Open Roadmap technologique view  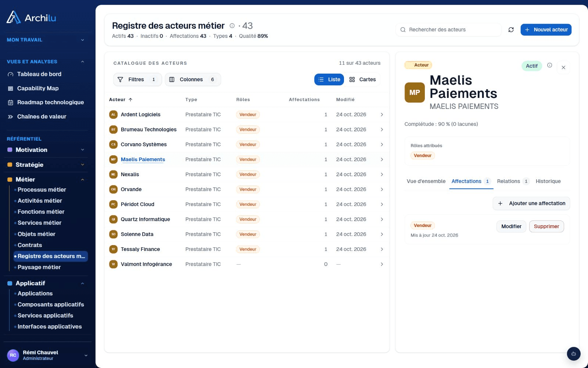coord(50,102)
